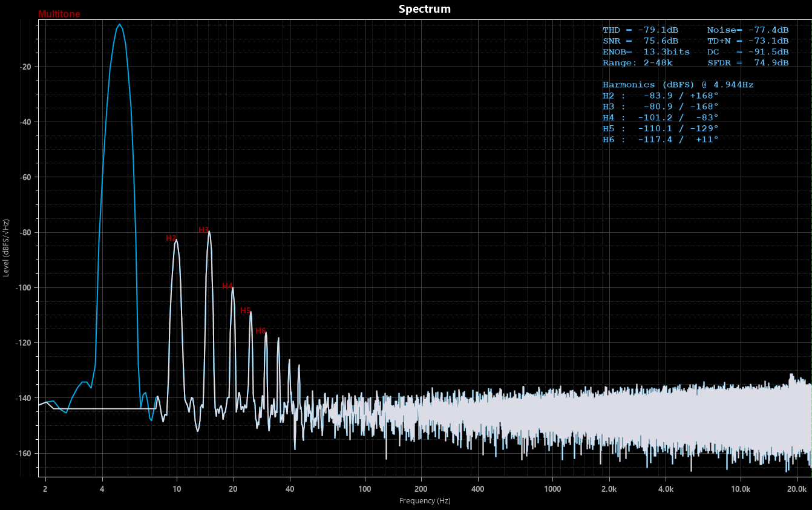Click the "SNR = 75.6dB" value
The image size is (812, 510).
coord(640,41)
